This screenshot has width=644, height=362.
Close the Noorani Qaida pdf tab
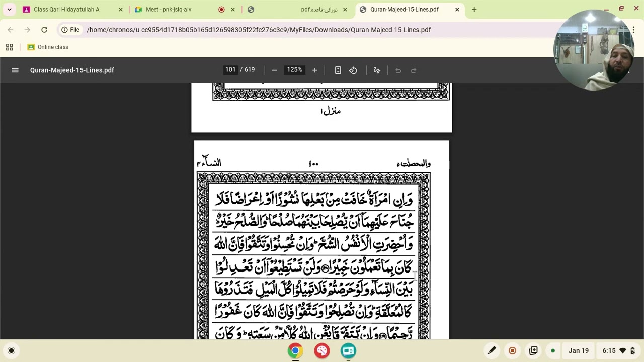[345, 9]
